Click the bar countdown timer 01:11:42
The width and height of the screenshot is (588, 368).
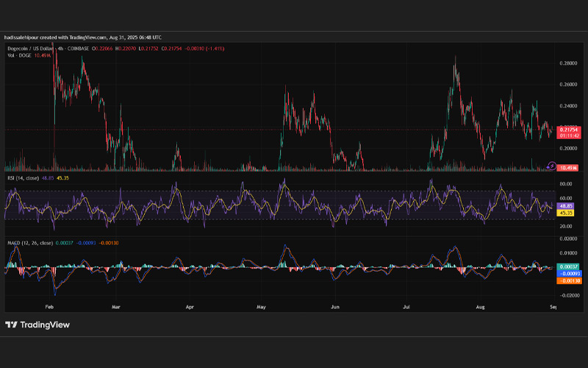point(568,135)
